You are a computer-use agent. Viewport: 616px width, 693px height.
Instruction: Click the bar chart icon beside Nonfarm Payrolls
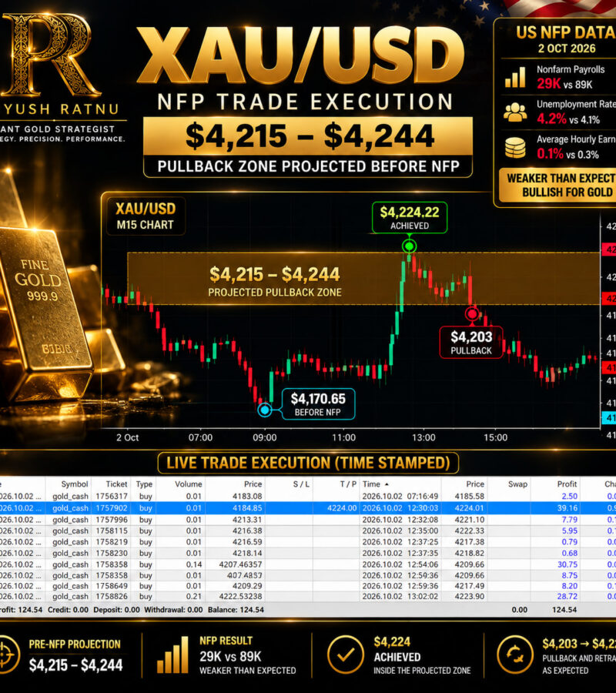click(515, 77)
